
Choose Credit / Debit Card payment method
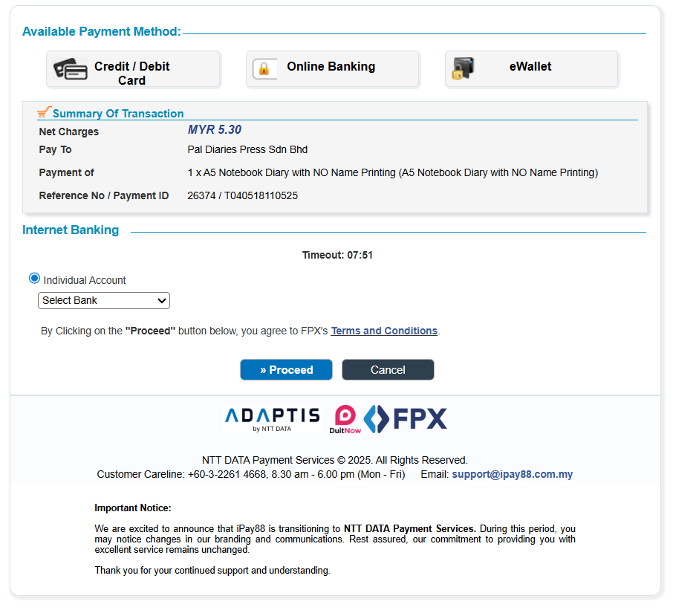point(133,69)
